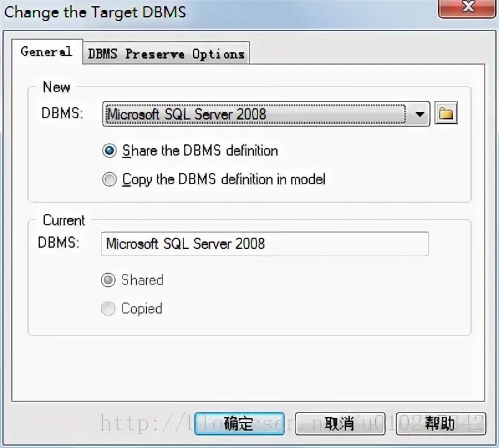The width and height of the screenshot is (499, 448).
Task: Open the Microsoft SQL Server 2008 combo box
Action: pos(261,114)
